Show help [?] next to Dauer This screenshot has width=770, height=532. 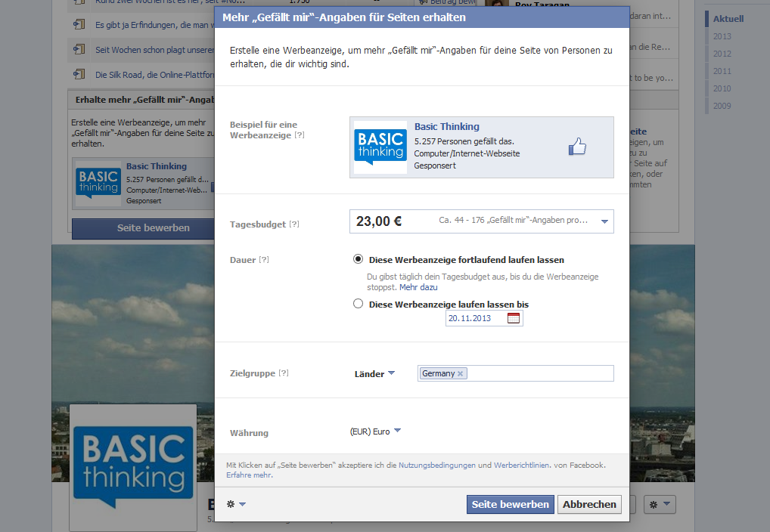coord(264,260)
